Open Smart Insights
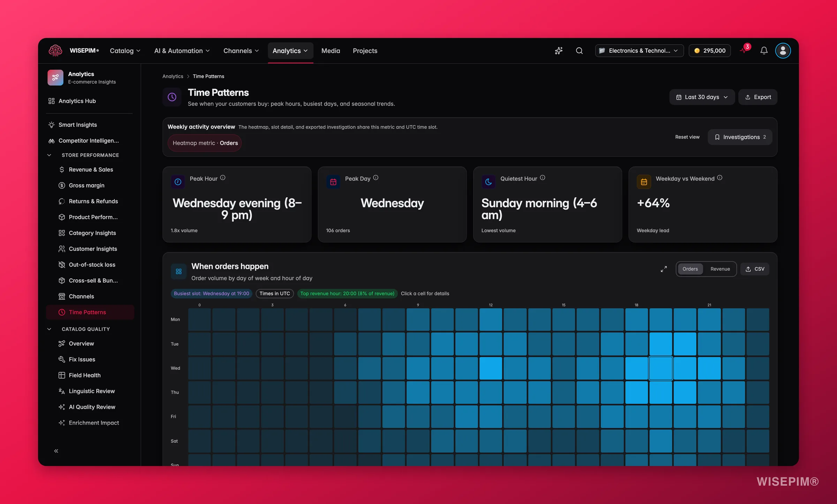 [x=90, y=125]
